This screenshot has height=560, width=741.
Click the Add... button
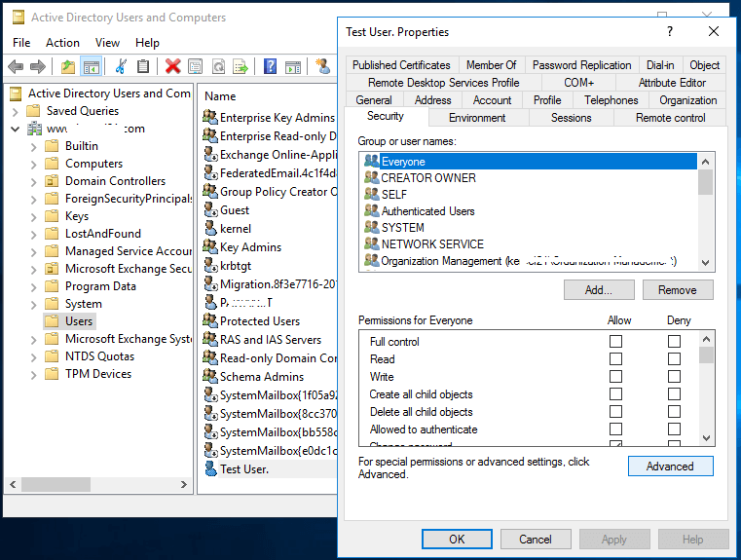pyautogui.click(x=599, y=289)
